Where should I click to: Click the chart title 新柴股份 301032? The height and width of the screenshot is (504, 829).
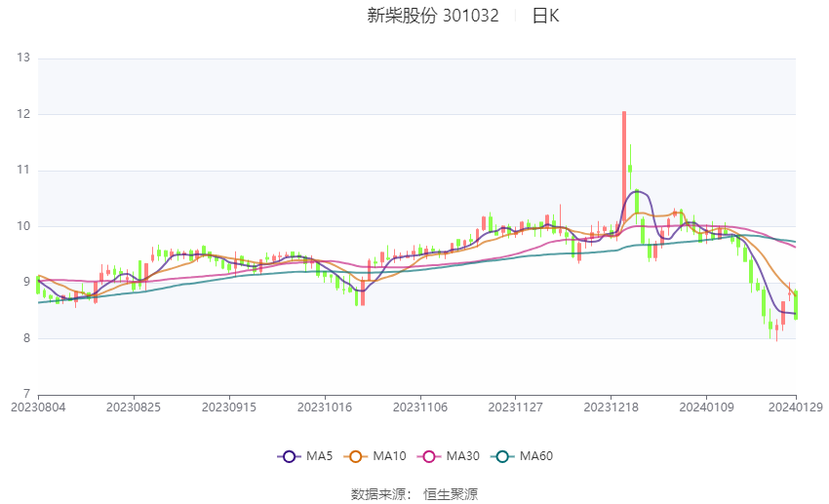[x=433, y=16]
